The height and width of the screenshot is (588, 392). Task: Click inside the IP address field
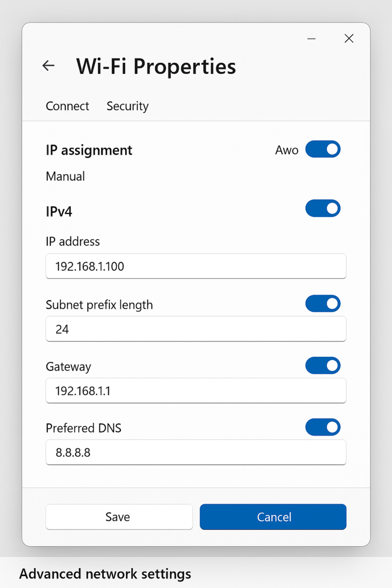click(x=196, y=266)
